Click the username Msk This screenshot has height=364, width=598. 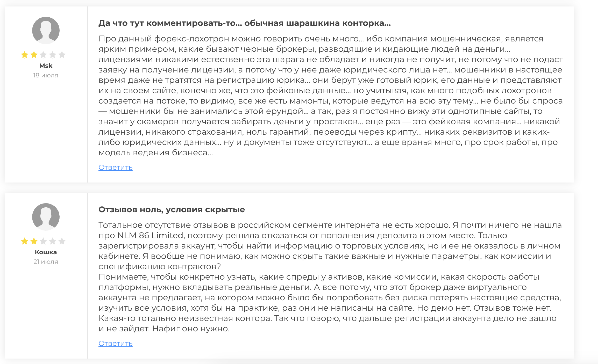pos(46,66)
